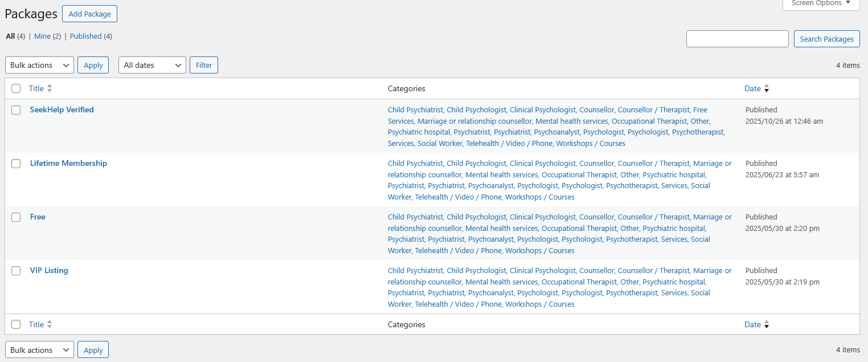
Task: Expand the Screen Options panel
Action: (x=821, y=3)
